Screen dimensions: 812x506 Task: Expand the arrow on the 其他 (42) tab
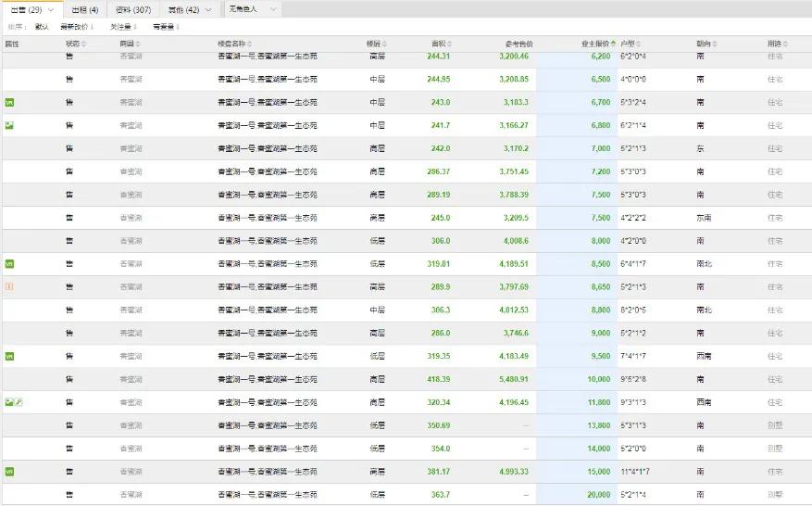208,10
